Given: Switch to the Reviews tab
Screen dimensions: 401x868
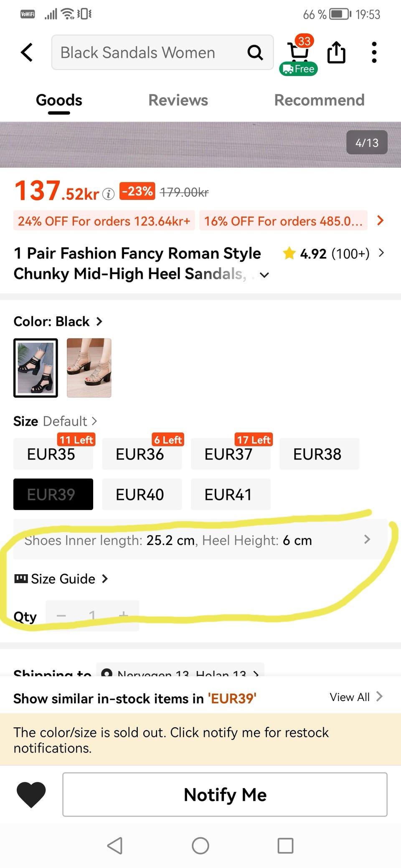Looking at the screenshot, I should click(x=178, y=100).
